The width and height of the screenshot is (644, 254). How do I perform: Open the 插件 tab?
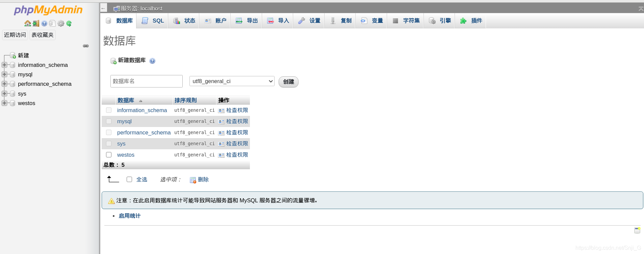471,21
